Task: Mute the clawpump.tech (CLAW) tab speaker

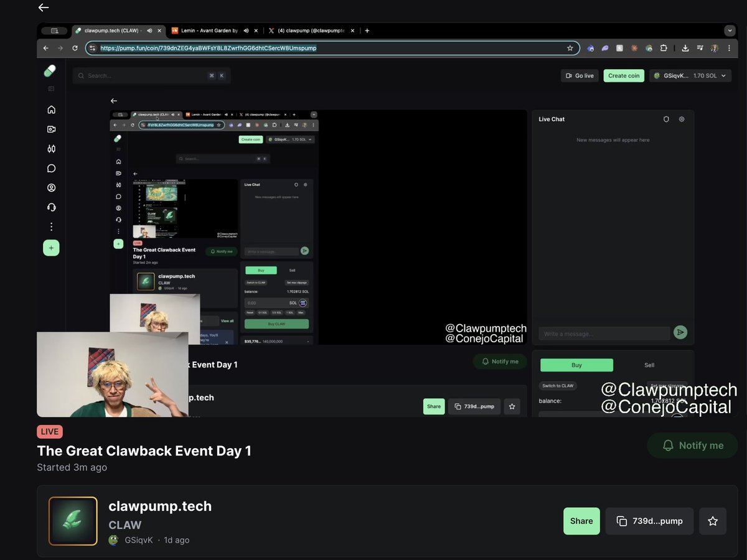Action: tap(150, 30)
